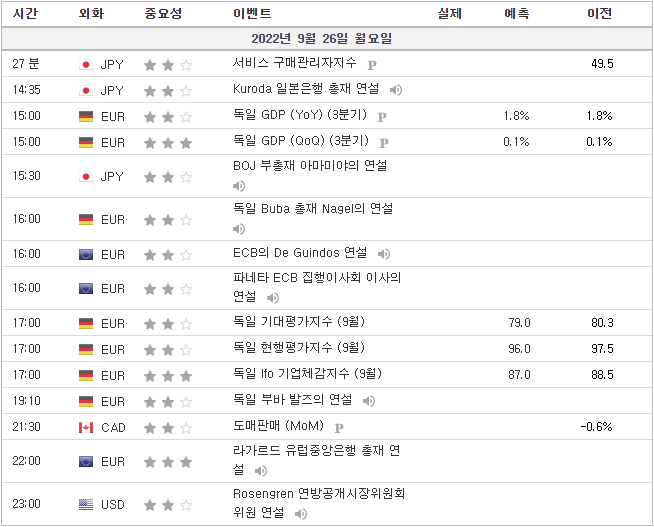Open the 독일 GDP (YoY) (3분기) event
654x527 pixels.
click(299, 115)
